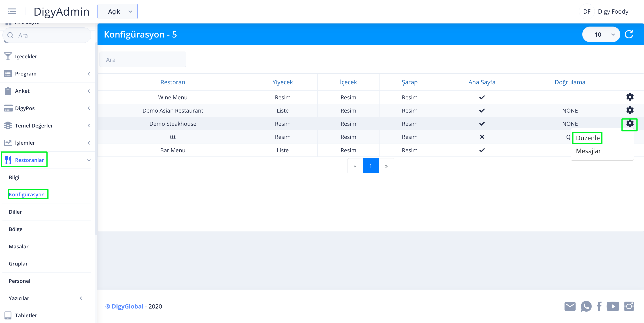Click Ana Sayfa checkmark for Demo Steakhouse
The image size is (644, 323).
click(482, 124)
